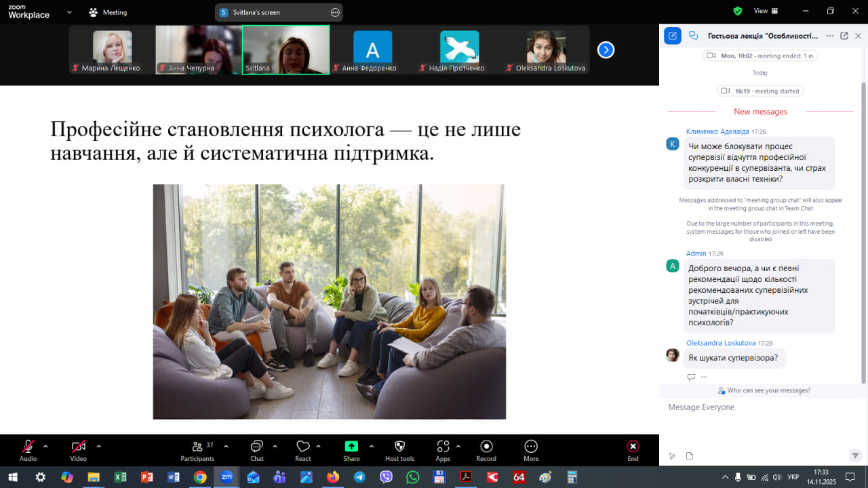Switch to the Meeting tab
868x488 pixels.
[x=108, y=12]
